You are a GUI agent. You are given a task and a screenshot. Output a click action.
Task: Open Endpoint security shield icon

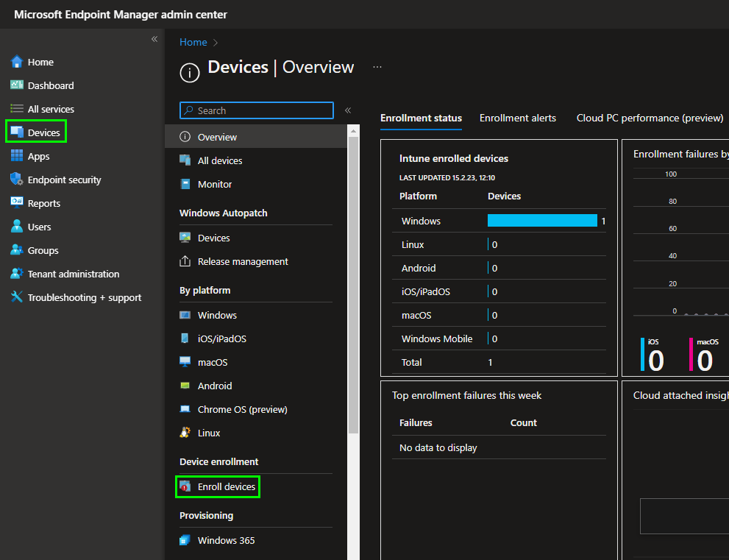[17, 180]
